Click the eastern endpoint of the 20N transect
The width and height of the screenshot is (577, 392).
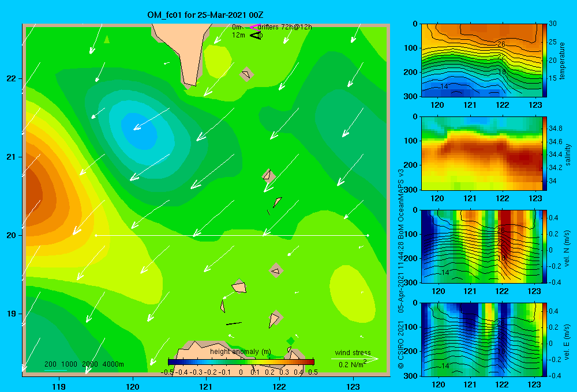click(x=368, y=235)
